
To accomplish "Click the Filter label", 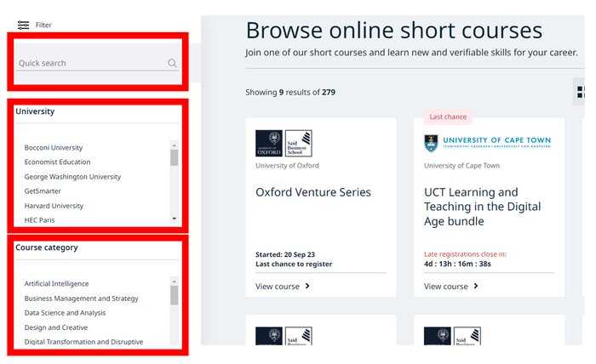I will point(43,25).
